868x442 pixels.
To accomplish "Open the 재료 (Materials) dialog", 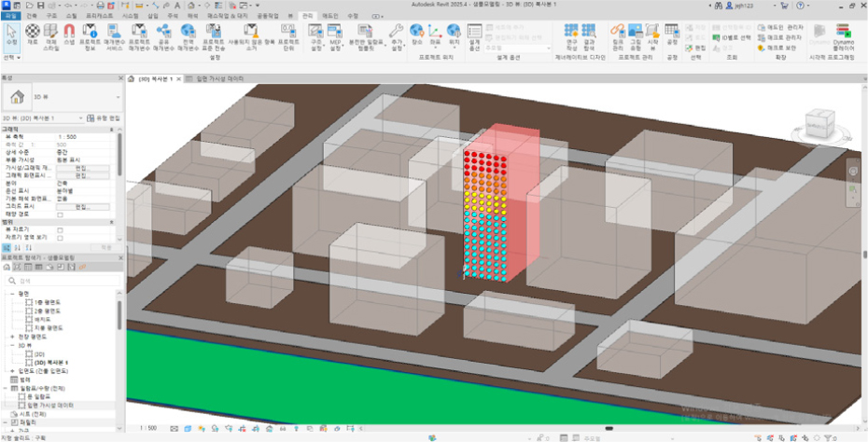I will click(33, 36).
